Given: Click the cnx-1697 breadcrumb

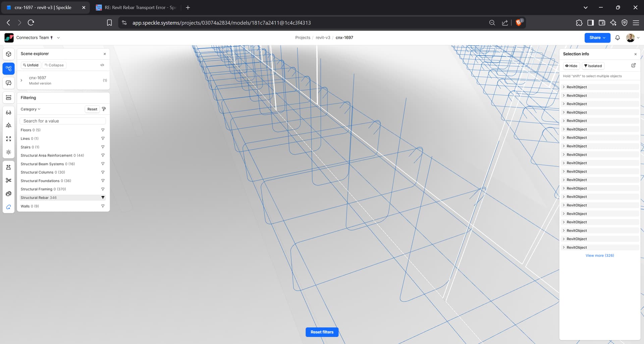Looking at the screenshot, I should pyautogui.click(x=344, y=38).
